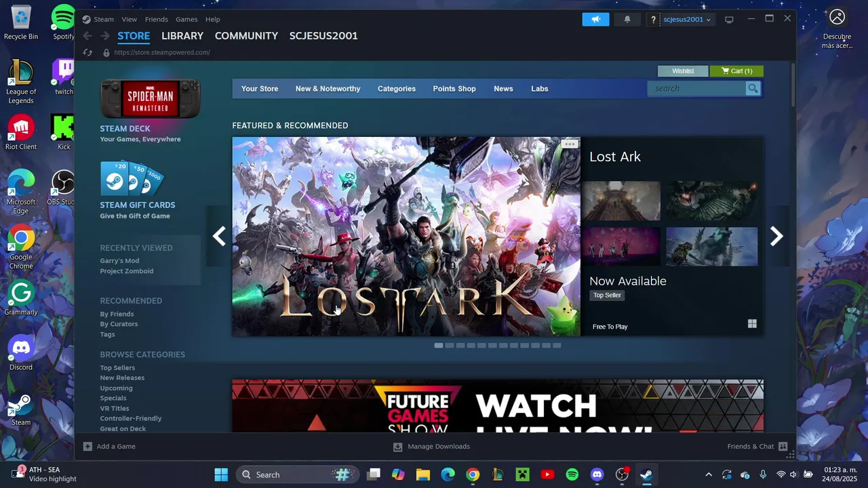This screenshot has width=868, height=488.
Task: Open Project Zomboid from recently viewed
Action: point(127,271)
